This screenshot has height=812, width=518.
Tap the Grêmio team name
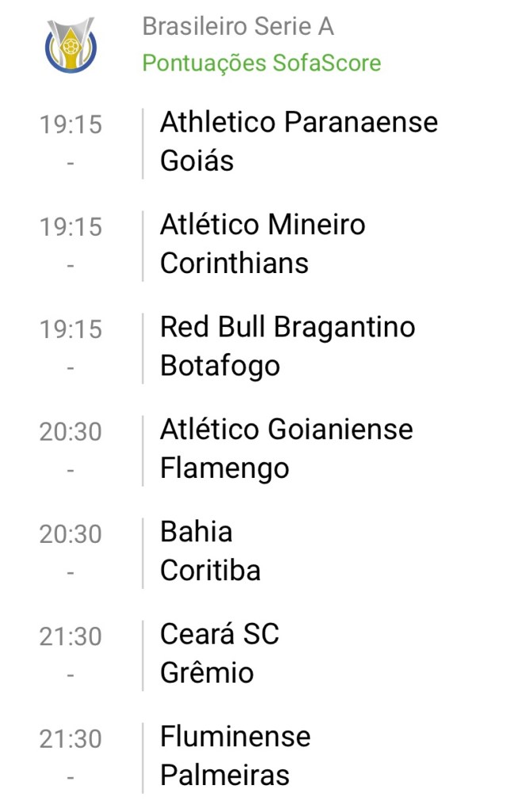coord(207,673)
